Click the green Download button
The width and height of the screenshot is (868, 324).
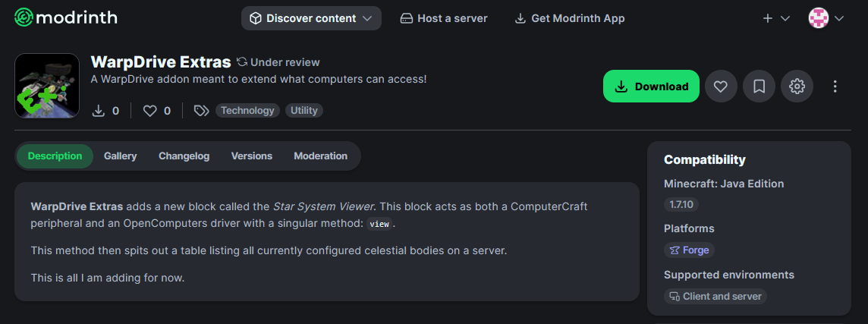(x=652, y=87)
